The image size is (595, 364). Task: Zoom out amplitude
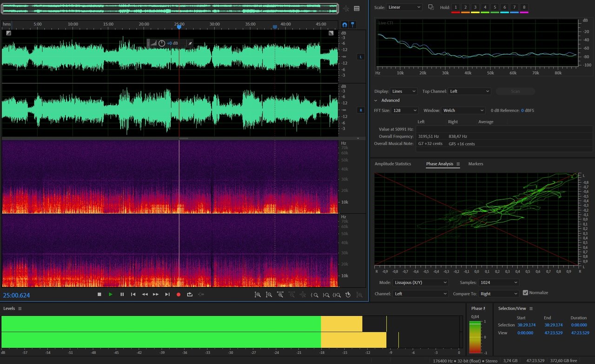pos(269,295)
